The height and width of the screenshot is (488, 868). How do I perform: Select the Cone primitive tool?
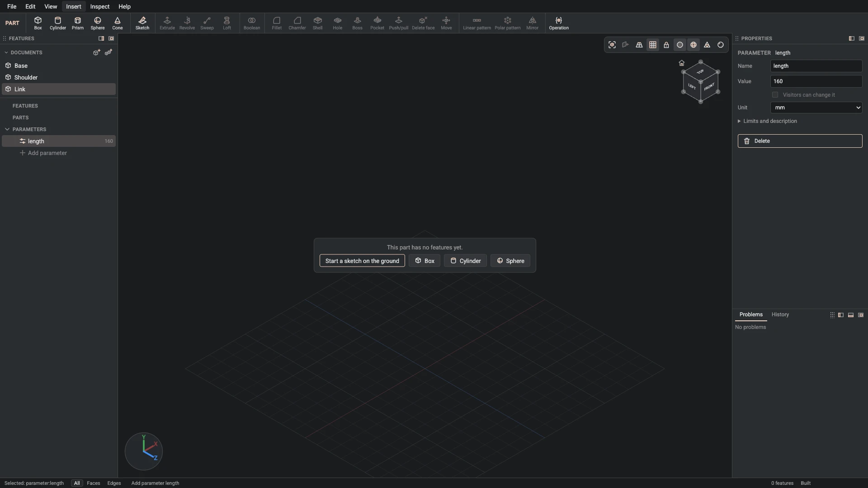(x=118, y=23)
